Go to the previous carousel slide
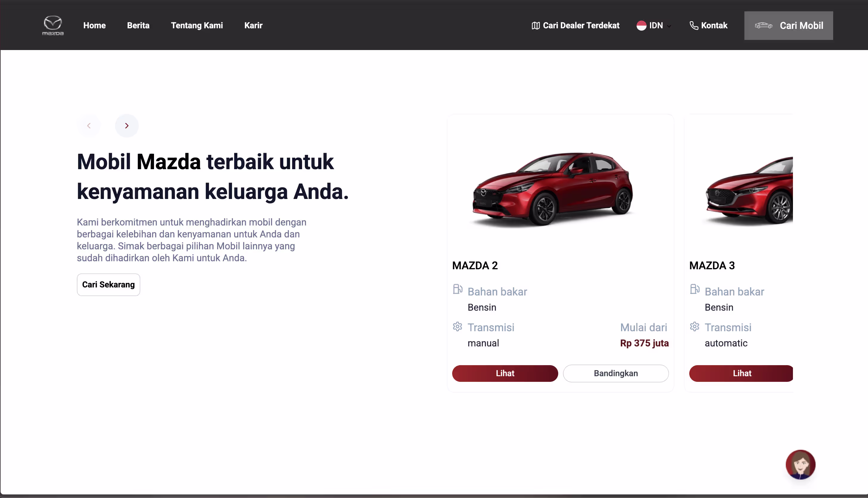This screenshot has width=868, height=498. tap(89, 125)
